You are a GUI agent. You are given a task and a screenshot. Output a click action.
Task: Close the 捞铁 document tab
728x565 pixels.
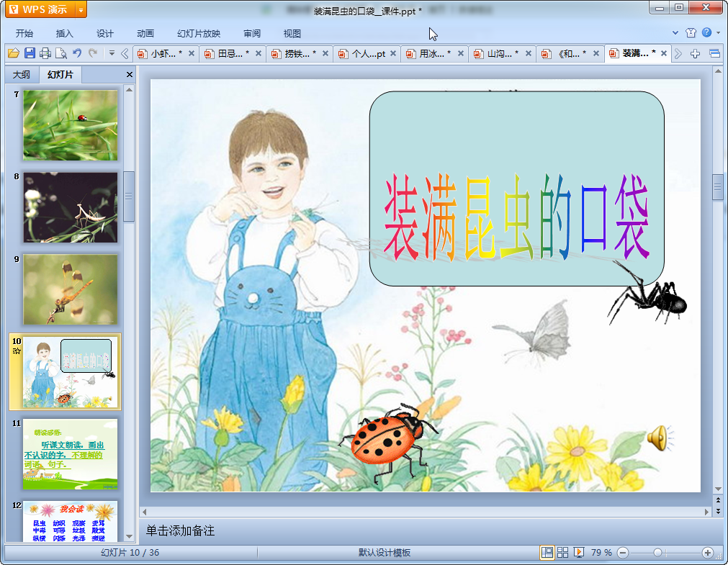click(x=325, y=53)
